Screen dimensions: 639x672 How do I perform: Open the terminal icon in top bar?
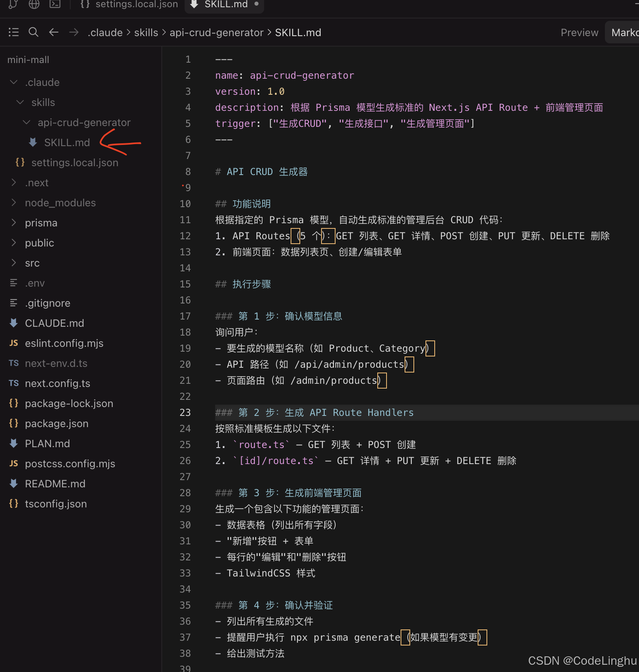point(55,4)
